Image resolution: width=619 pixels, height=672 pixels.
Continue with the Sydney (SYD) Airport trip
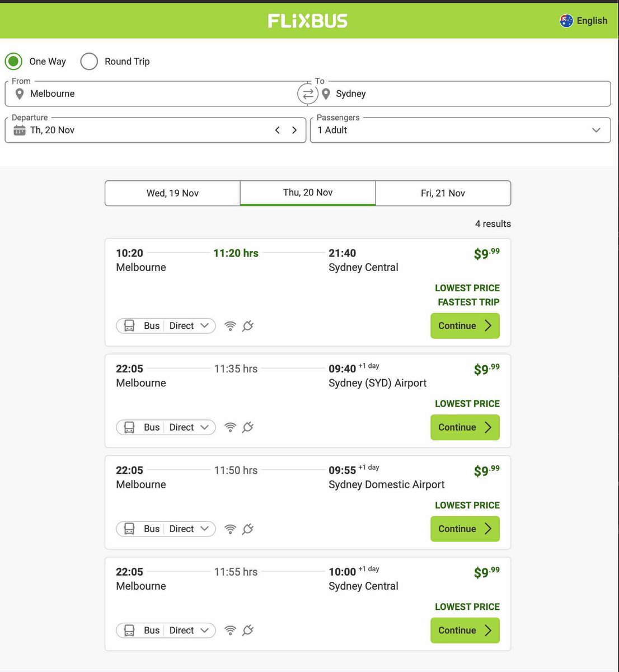[x=465, y=427]
